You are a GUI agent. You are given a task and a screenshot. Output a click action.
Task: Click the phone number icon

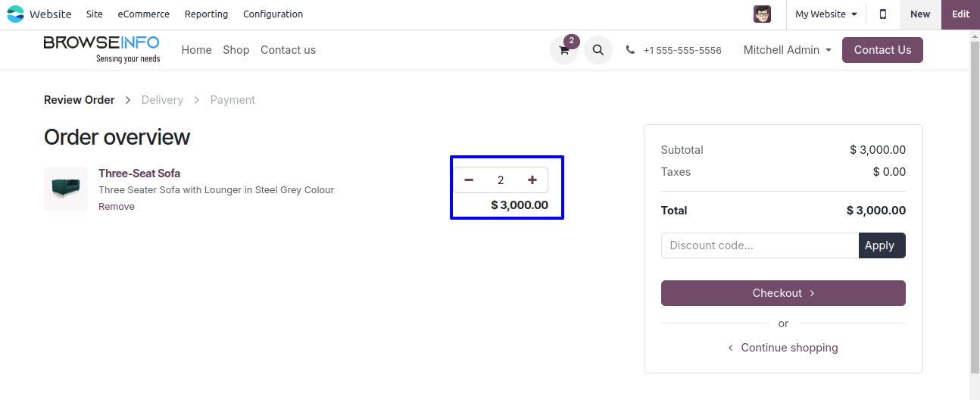pyautogui.click(x=630, y=50)
